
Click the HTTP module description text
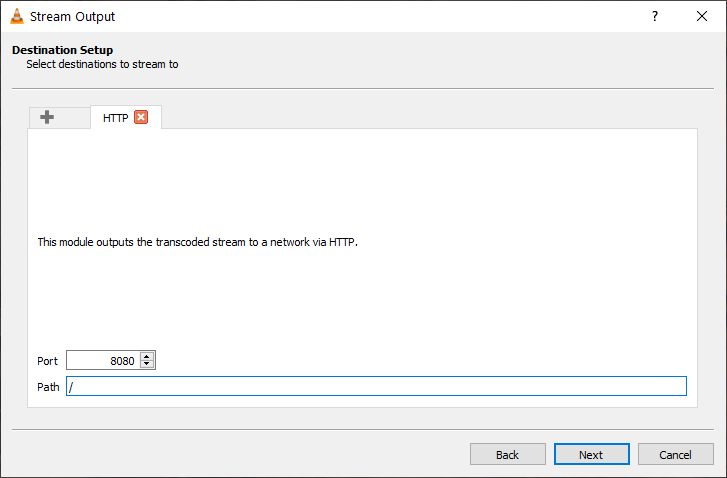198,242
